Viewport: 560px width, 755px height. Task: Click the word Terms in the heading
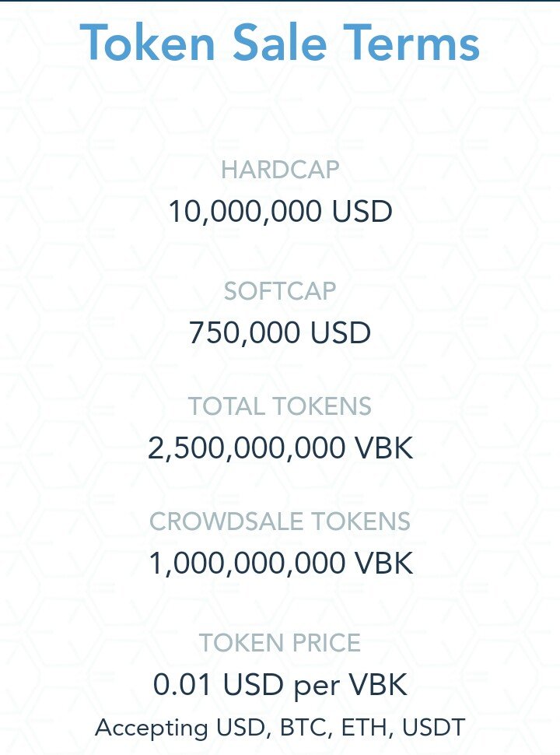pyautogui.click(x=411, y=43)
